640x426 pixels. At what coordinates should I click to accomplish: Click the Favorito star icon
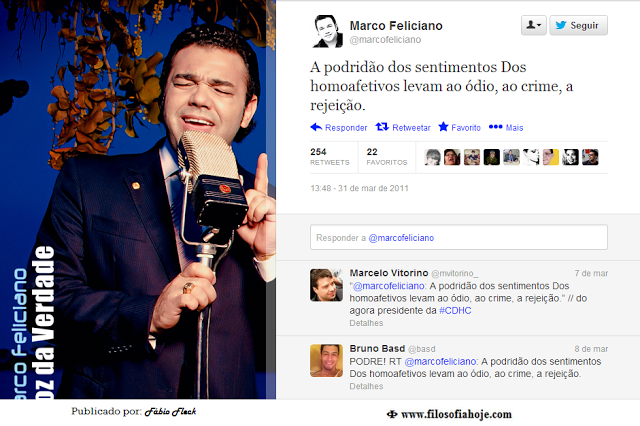pyautogui.click(x=443, y=127)
